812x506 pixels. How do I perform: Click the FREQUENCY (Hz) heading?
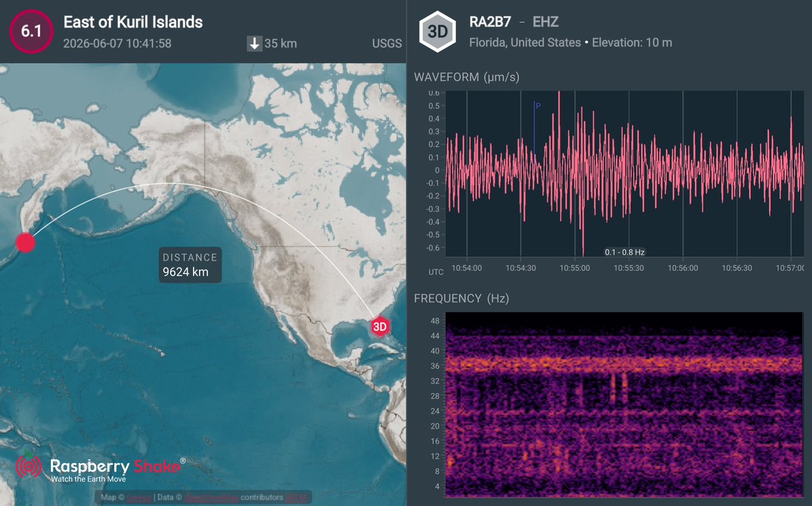click(461, 298)
